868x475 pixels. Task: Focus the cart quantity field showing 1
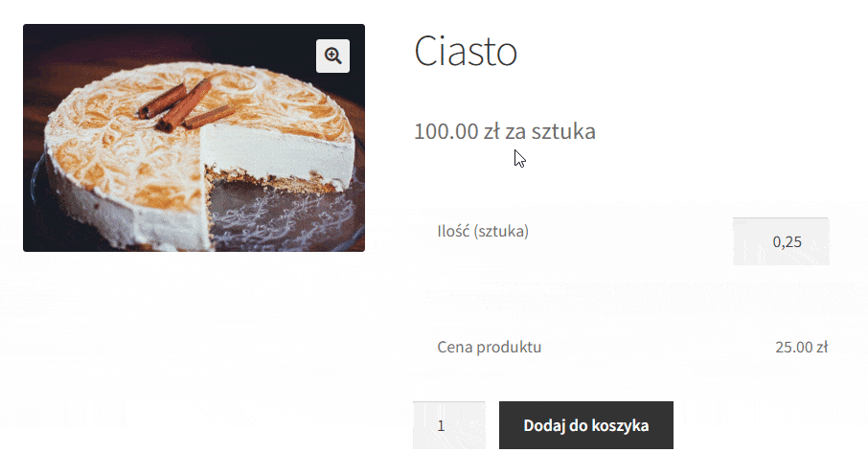449,425
